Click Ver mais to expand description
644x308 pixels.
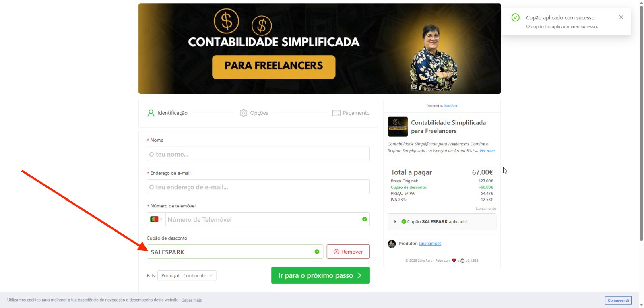tap(487, 151)
